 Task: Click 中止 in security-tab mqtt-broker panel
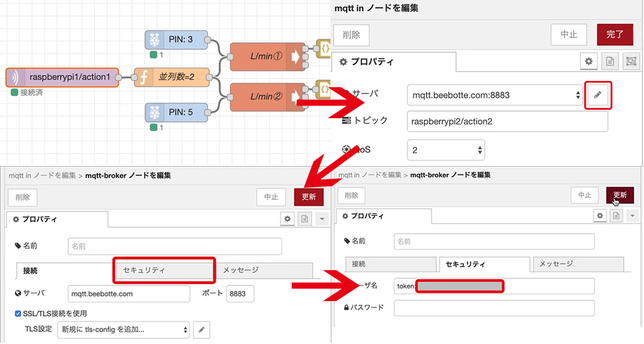(584, 195)
